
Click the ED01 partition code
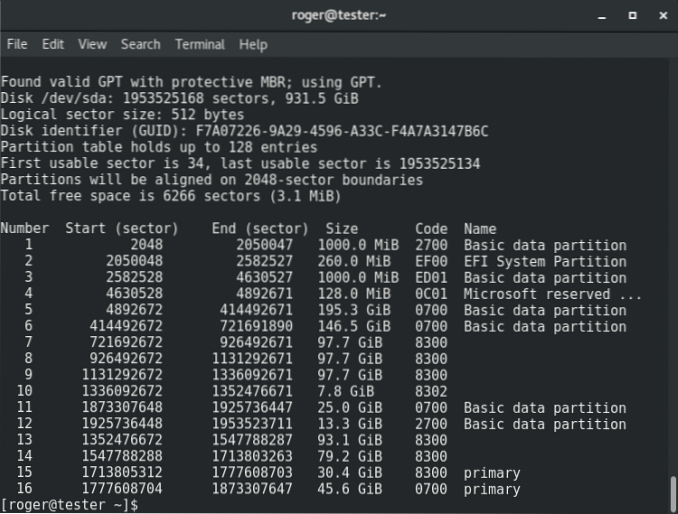pos(432,278)
